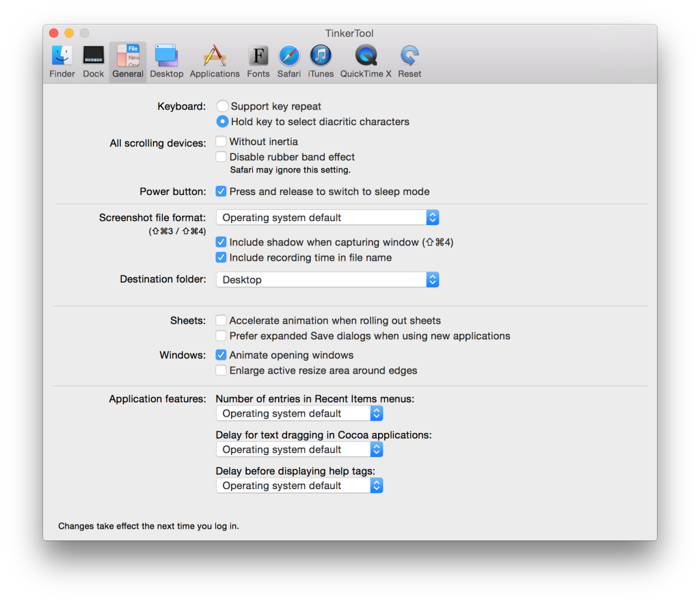Screen dimensions: 700x602
Task: Open the Finder settings pane icon
Action: point(62,56)
